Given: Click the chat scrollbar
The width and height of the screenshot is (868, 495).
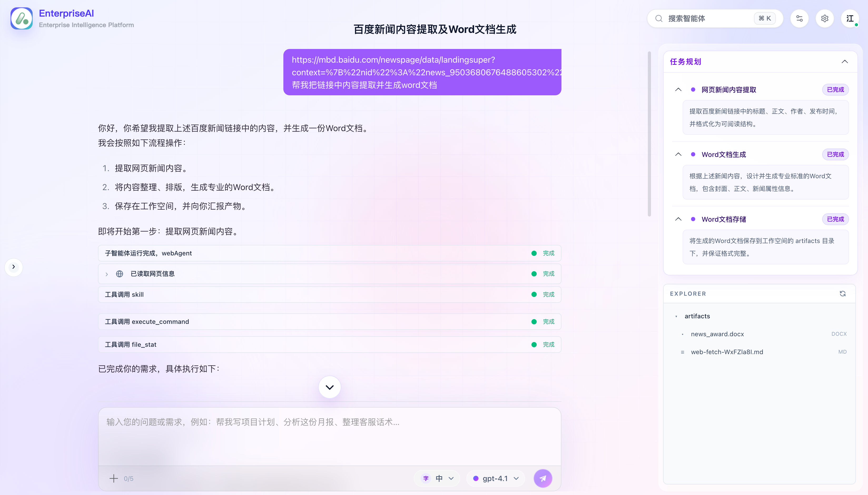Looking at the screenshot, I should tap(649, 133).
